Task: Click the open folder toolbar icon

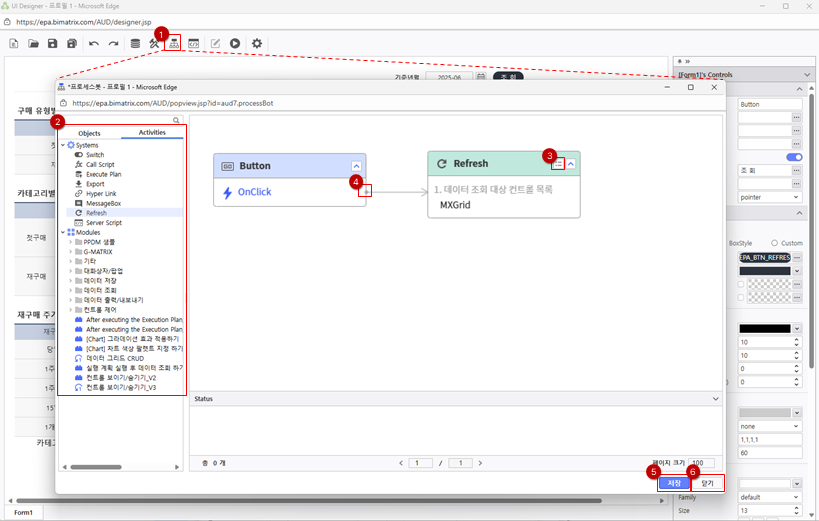Action: click(x=33, y=43)
